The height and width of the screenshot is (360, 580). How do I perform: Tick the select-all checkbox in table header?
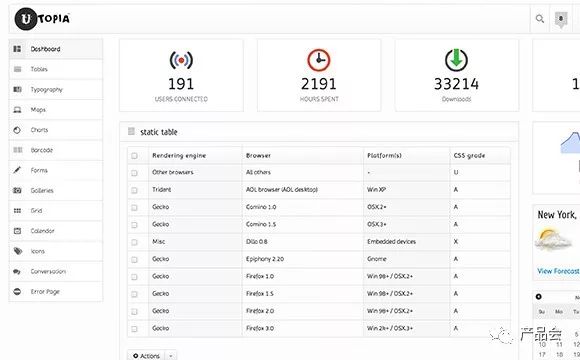(134, 156)
